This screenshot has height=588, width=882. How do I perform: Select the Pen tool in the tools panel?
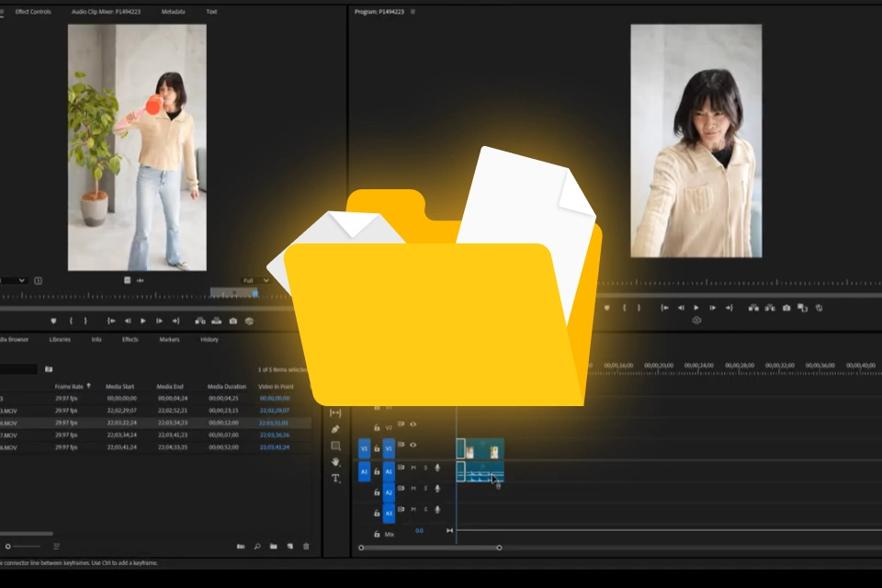336,429
